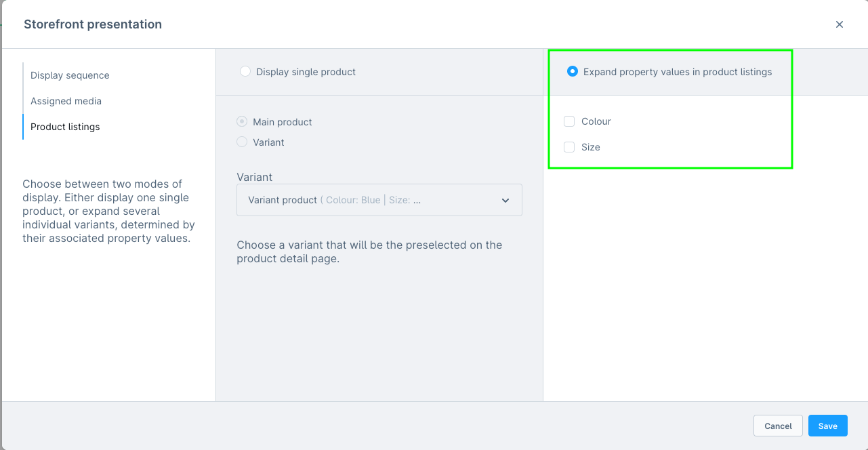This screenshot has height=450, width=868.
Task: Click the preselected variant help text
Action: click(x=369, y=251)
